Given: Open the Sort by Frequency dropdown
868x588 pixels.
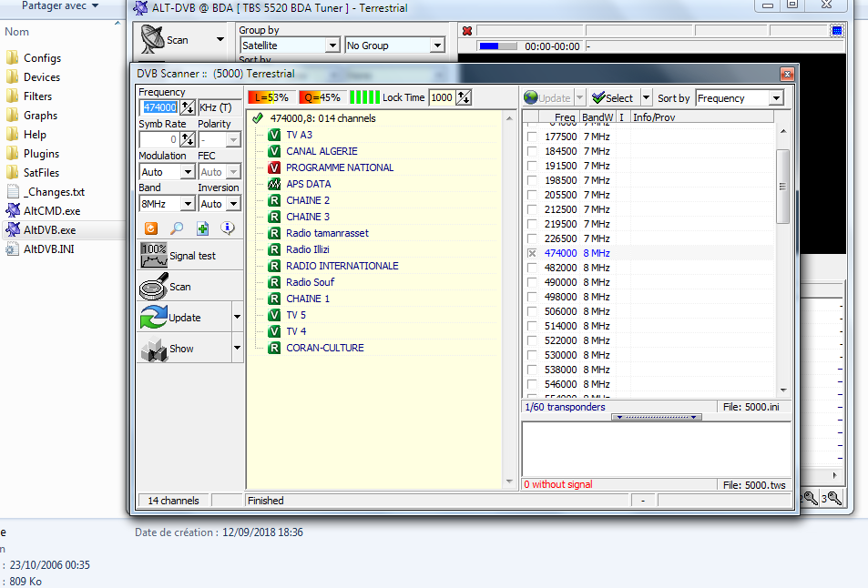Looking at the screenshot, I should 776,98.
